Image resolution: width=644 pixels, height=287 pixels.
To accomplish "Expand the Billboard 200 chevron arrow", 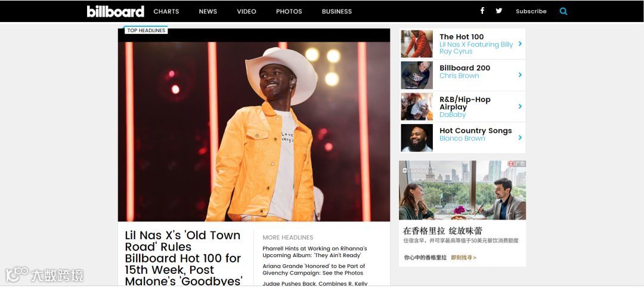I will (520, 75).
